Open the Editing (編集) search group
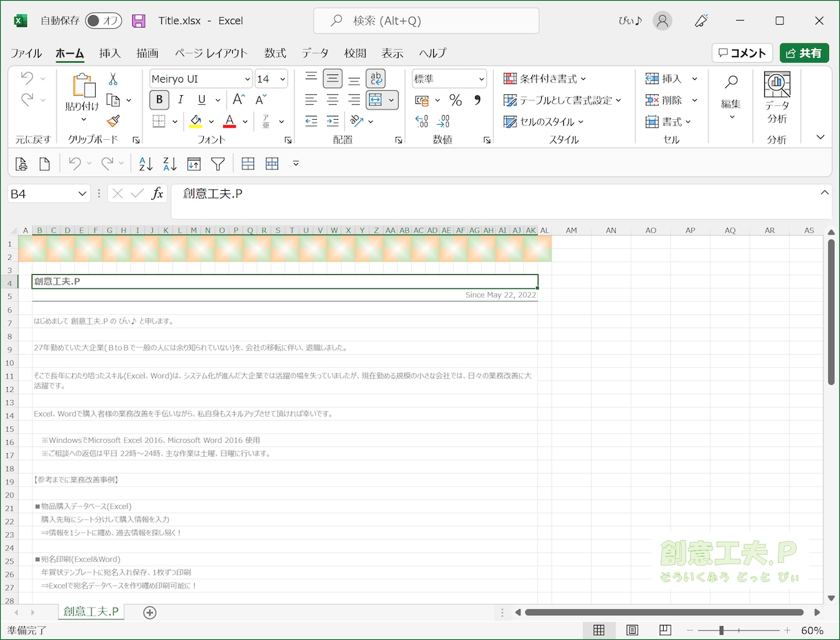The width and height of the screenshot is (840, 640). tap(731, 96)
